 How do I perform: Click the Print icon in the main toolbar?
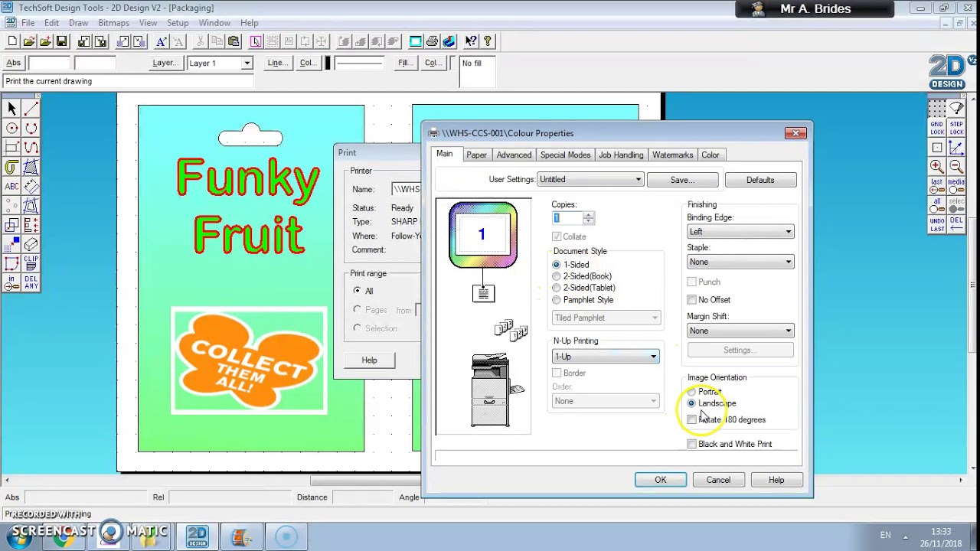[432, 41]
